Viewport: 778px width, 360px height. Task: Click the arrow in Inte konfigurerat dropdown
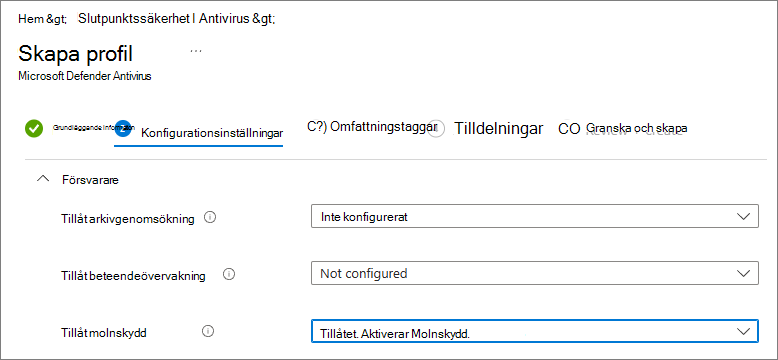pyautogui.click(x=743, y=217)
